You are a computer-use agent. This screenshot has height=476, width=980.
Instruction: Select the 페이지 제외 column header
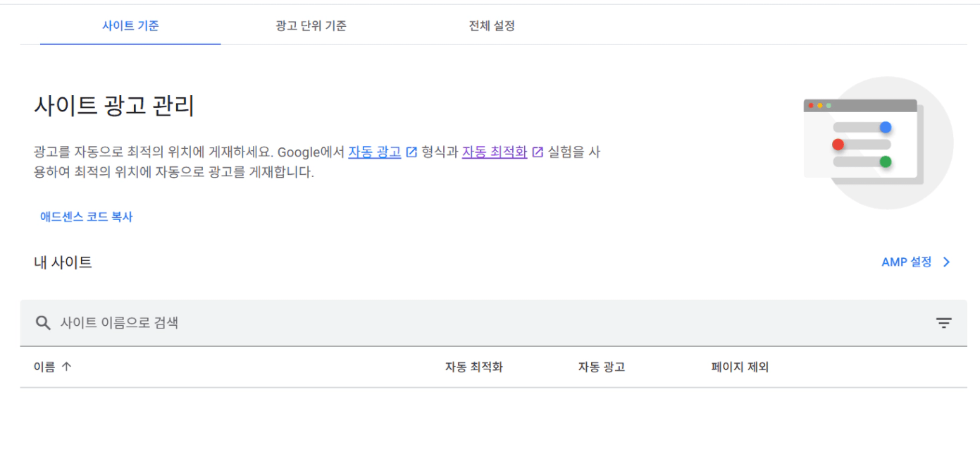[x=739, y=367]
